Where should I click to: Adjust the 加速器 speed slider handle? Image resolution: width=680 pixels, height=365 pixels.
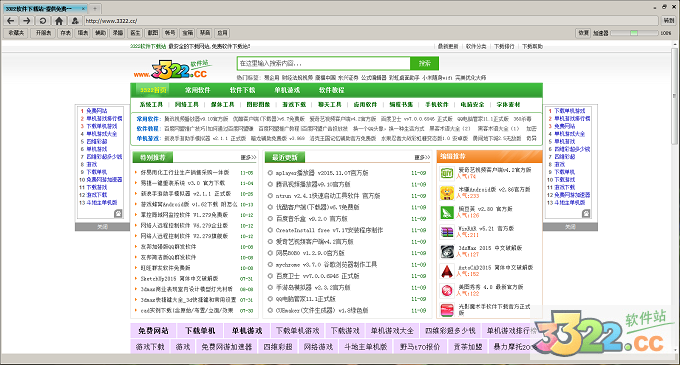[x=634, y=33]
